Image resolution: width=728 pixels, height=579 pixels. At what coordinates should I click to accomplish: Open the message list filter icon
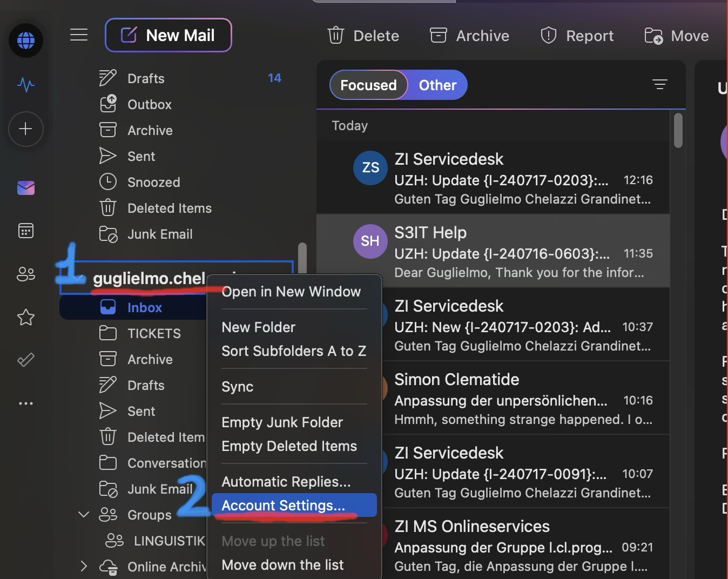point(660,85)
